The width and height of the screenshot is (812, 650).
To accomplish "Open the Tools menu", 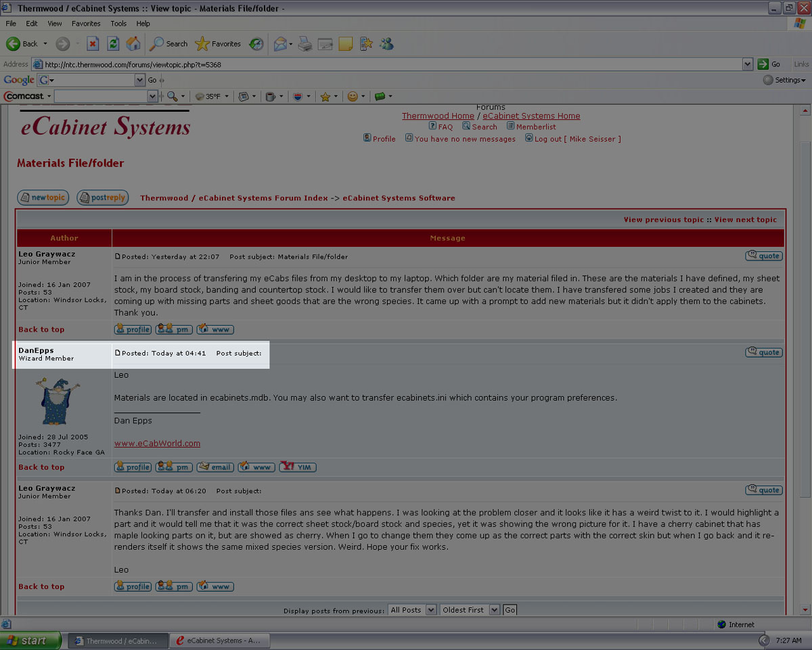I will (118, 23).
